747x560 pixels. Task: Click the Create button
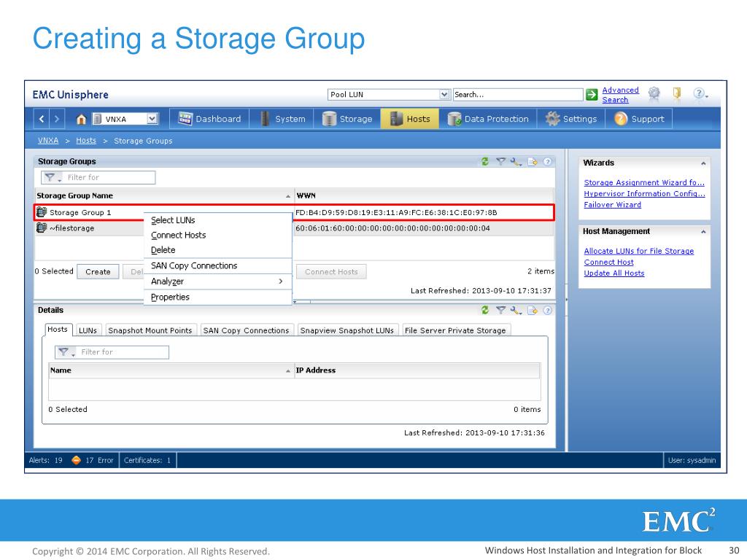point(98,272)
